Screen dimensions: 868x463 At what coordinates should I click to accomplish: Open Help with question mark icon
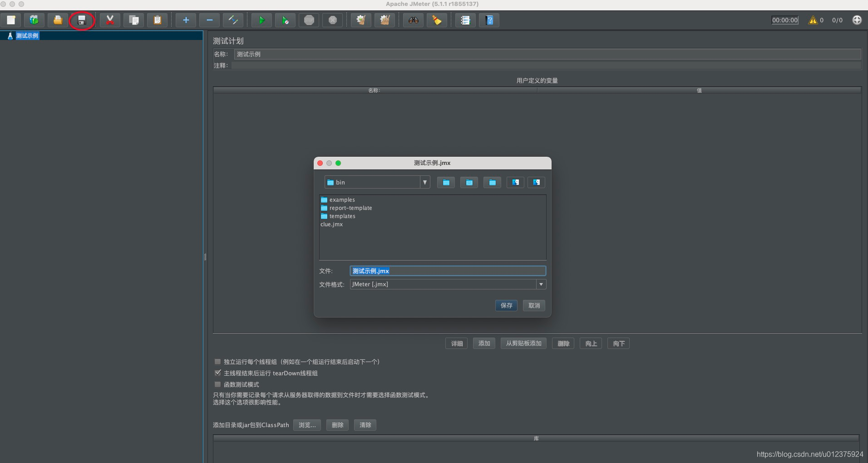[489, 20]
